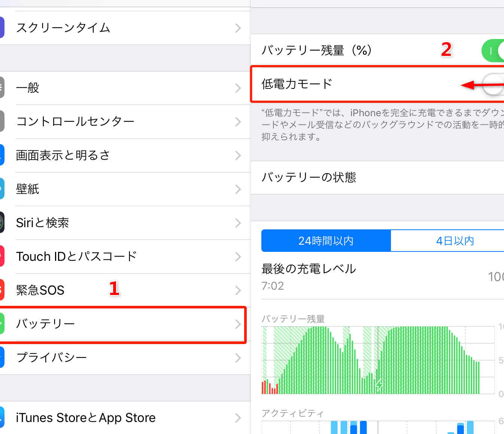Tap the red Touch ID icon
504x434 pixels.
click(2, 256)
